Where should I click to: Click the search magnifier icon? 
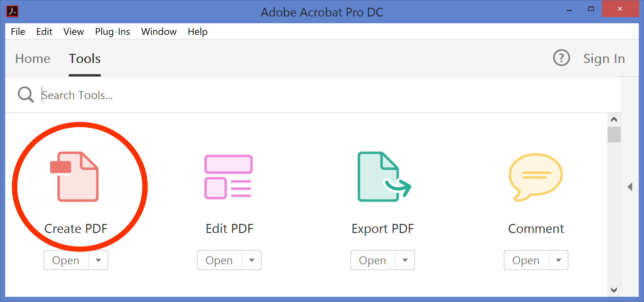[26, 95]
